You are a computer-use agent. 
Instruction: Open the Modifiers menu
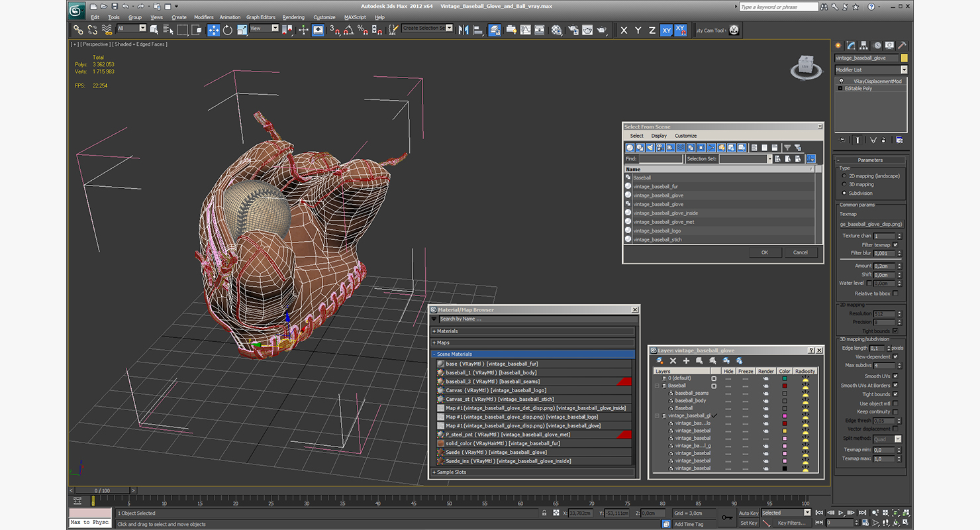click(x=204, y=17)
